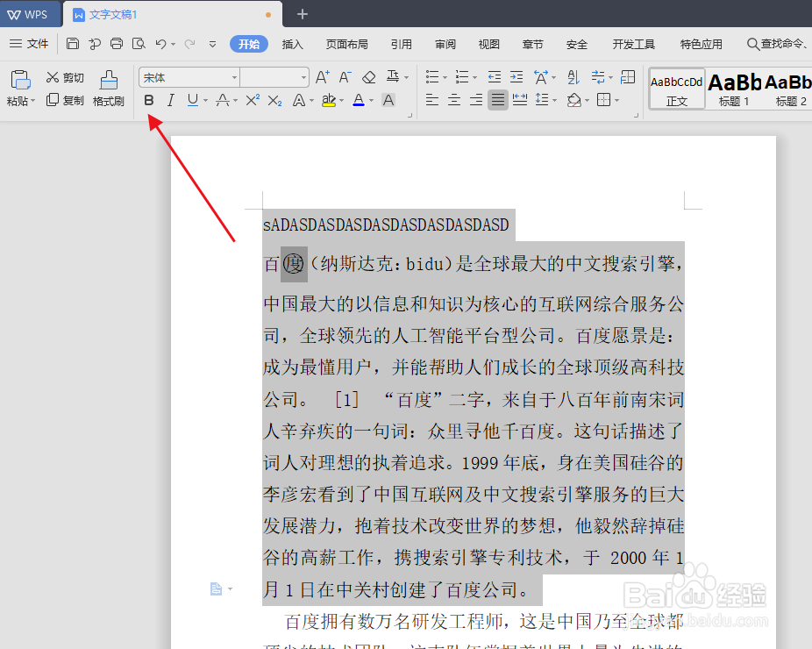Viewport: 812px width, 649px height.
Task: Select the 开始 ribbon tab
Action: (x=248, y=44)
